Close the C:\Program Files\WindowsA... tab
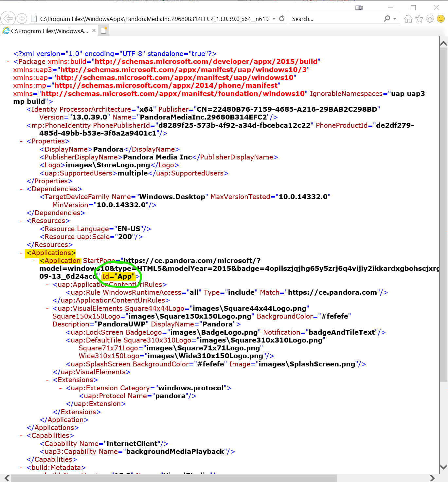This screenshot has height=482, width=448. pyautogui.click(x=94, y=30)
